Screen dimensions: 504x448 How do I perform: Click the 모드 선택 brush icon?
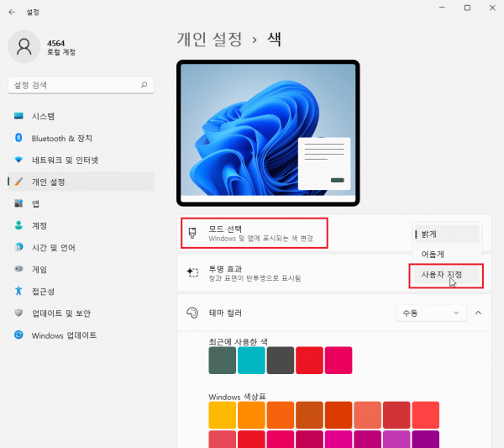tap(192, 233)
